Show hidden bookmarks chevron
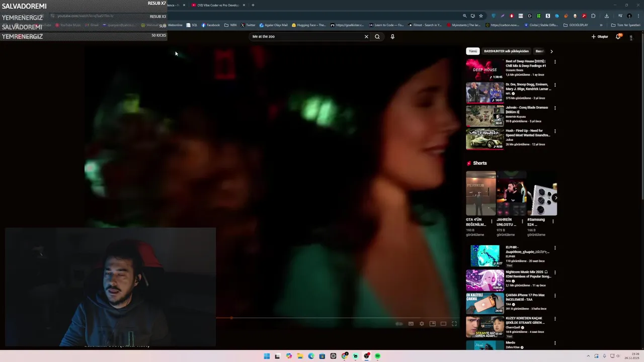The height and width of the screenshot is (362, 644). (601, 25)
